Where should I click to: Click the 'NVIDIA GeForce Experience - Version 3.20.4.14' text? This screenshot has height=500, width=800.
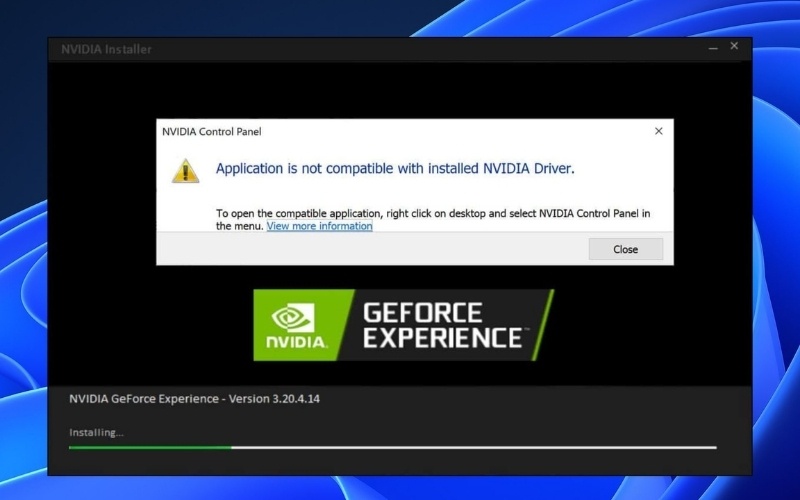[x=194, y=398]
